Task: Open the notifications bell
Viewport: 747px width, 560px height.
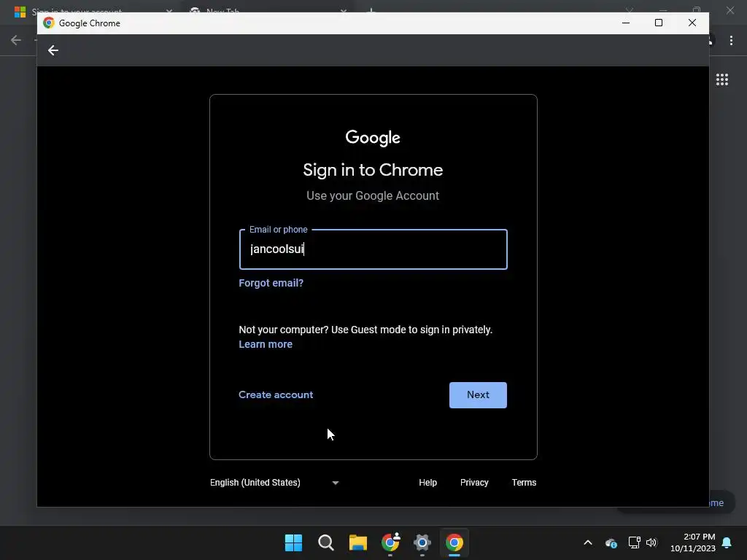Action: point(727,542)
